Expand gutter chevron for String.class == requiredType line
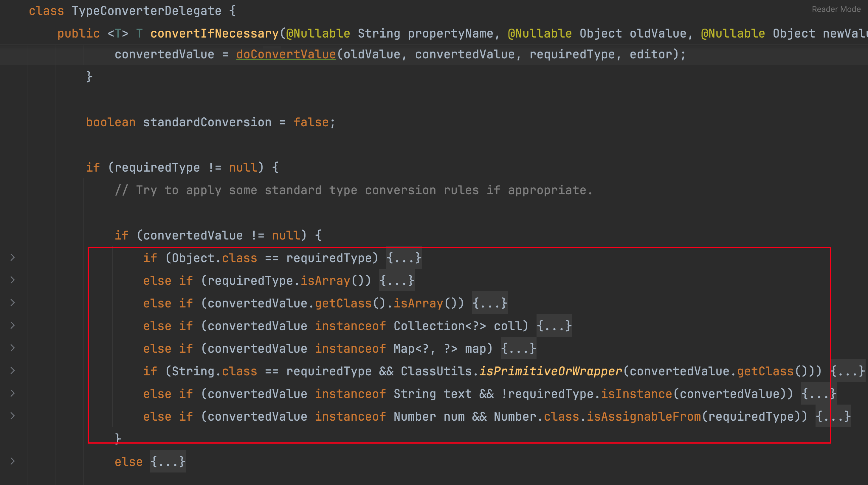 [x=13, y=371]
